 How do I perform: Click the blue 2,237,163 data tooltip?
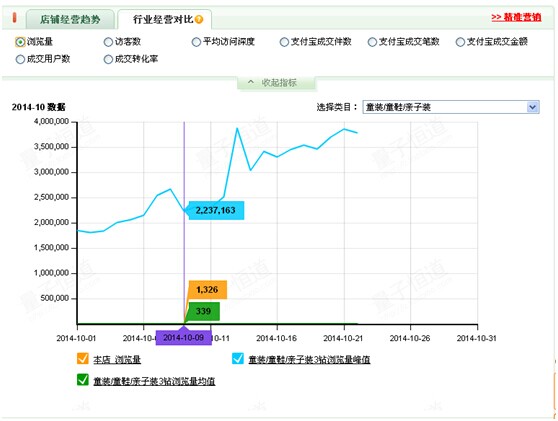[x=216, y=210]
